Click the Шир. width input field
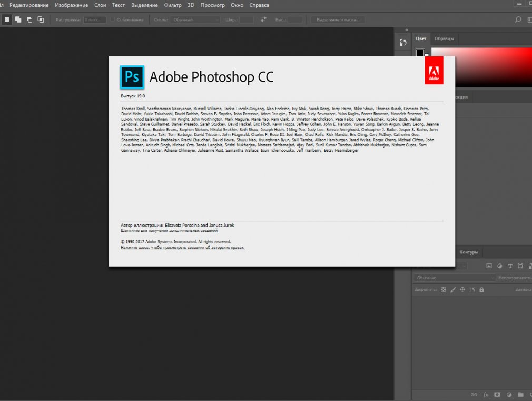Screen dimensions: 532x401 point(247,19)
